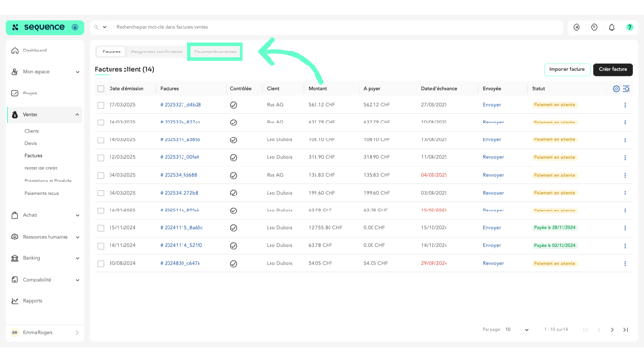Go to the next page arrow
Screen dimensions: 644x362
[612, 330]
